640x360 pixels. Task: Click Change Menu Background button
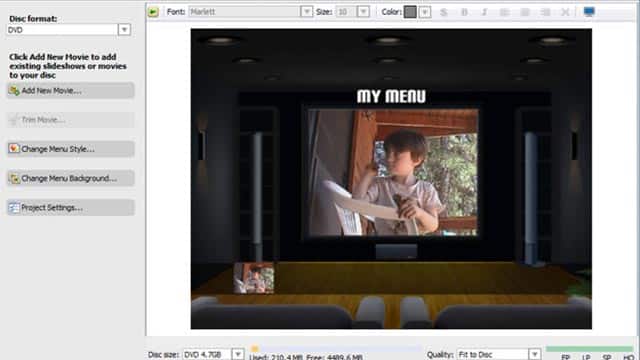point(70,178)
